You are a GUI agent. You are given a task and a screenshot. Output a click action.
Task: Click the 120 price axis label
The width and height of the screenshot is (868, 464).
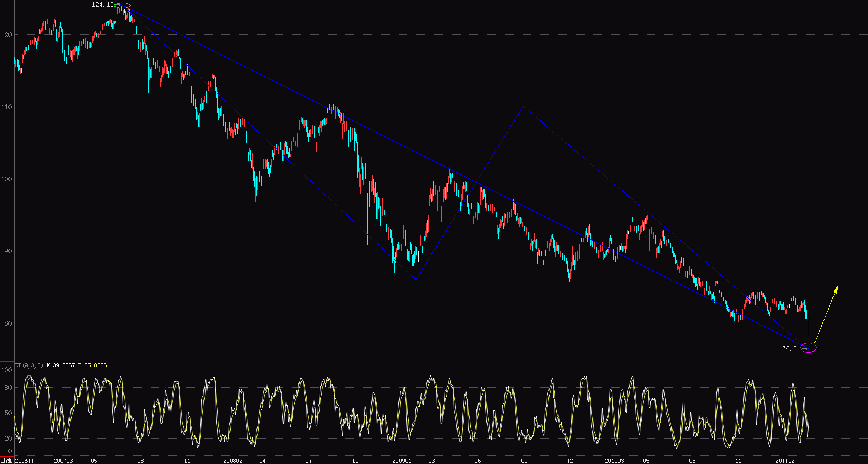tap(6, 35)
